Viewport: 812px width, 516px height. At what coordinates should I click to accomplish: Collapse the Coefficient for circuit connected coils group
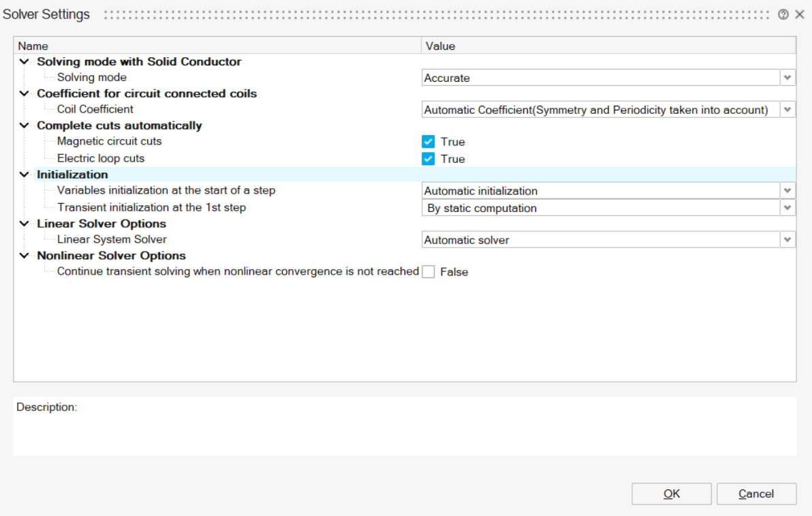24,94
